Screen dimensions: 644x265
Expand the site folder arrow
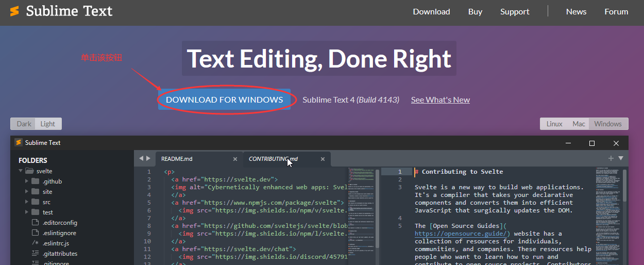[x=27, y=192]
